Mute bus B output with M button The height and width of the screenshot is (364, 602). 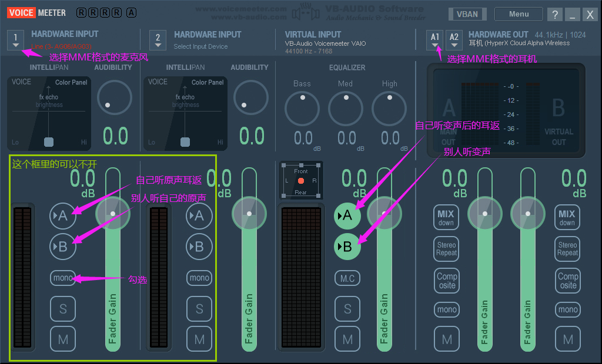coord(568,339)
